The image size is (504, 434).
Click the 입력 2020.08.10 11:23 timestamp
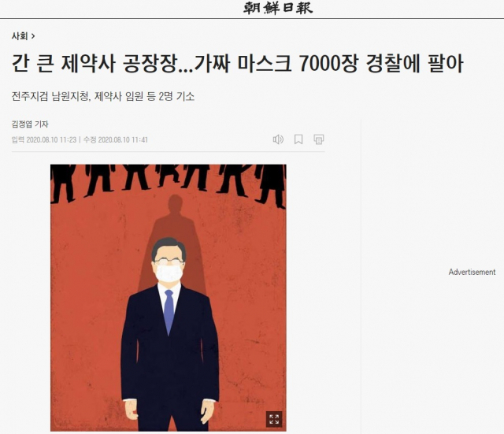[x=44, y=140]
